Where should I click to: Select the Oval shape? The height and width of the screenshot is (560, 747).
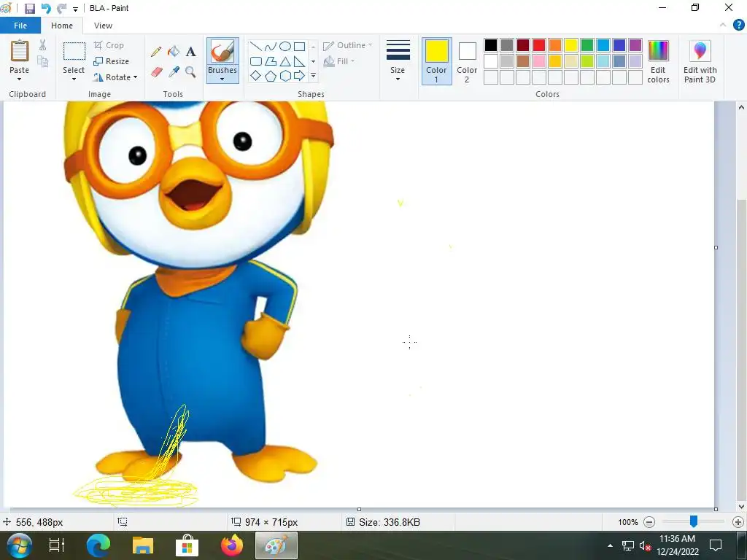pos(285,46)
